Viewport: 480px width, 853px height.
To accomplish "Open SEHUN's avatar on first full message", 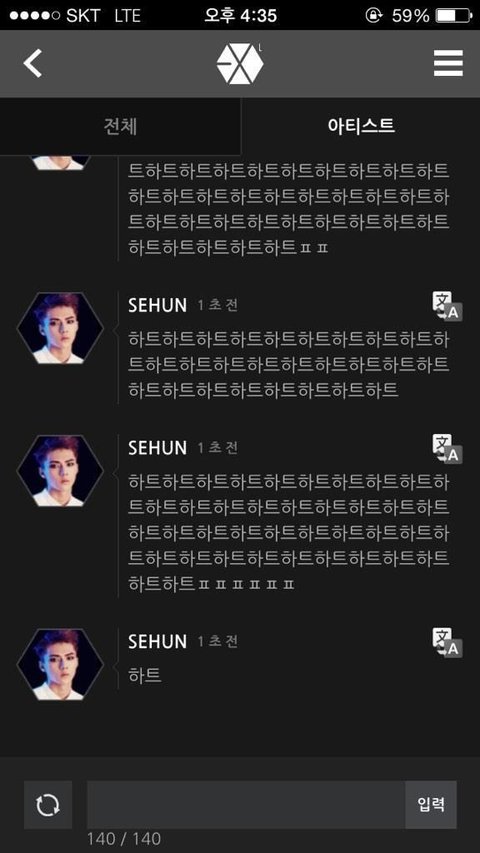I will [x=60, y=328].
